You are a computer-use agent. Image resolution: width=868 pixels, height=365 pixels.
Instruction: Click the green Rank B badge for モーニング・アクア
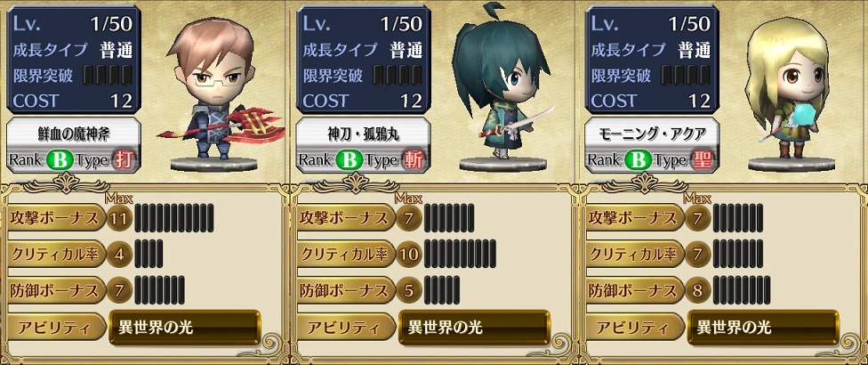(637, 160)
